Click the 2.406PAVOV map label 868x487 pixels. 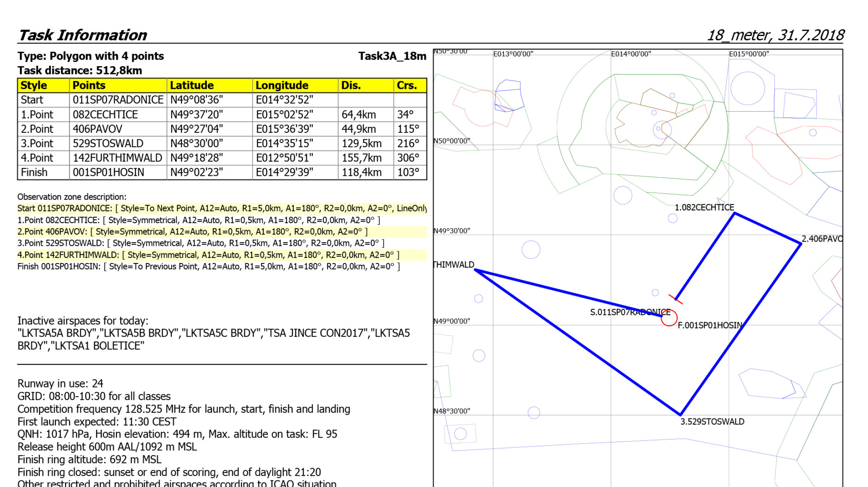822,239
